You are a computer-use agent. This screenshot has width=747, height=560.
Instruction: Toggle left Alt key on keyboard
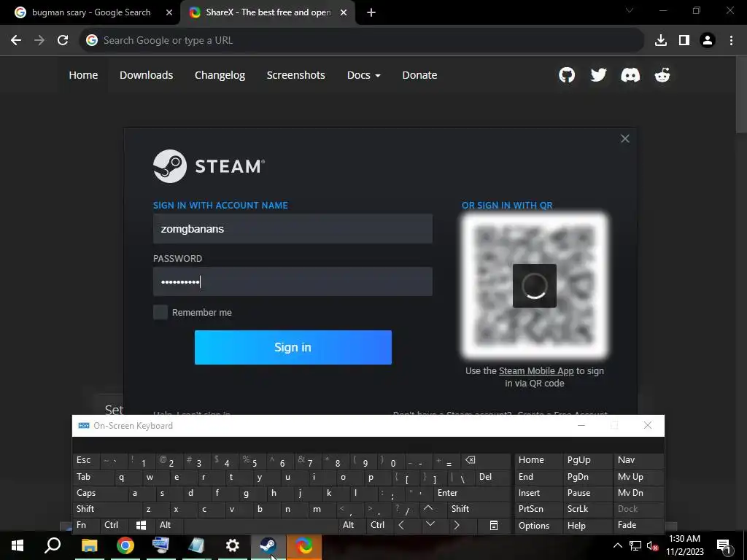pos(169,525)
